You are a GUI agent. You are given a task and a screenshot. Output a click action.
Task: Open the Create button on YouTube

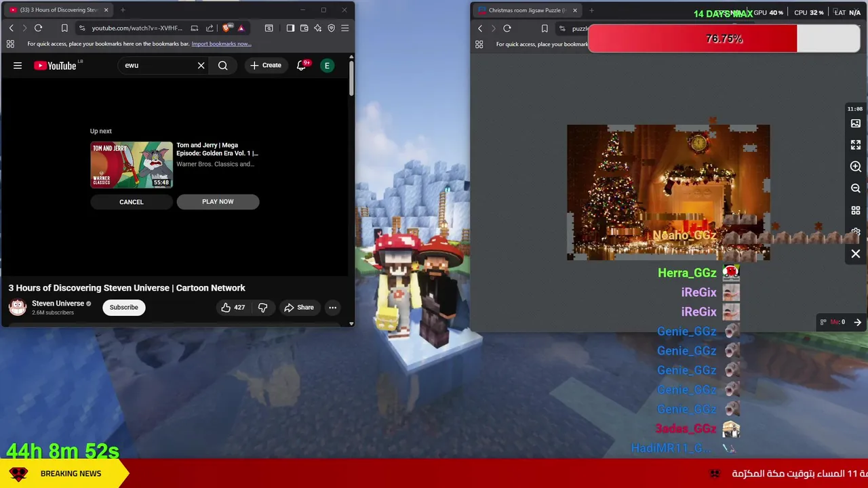tap(266, 65)
